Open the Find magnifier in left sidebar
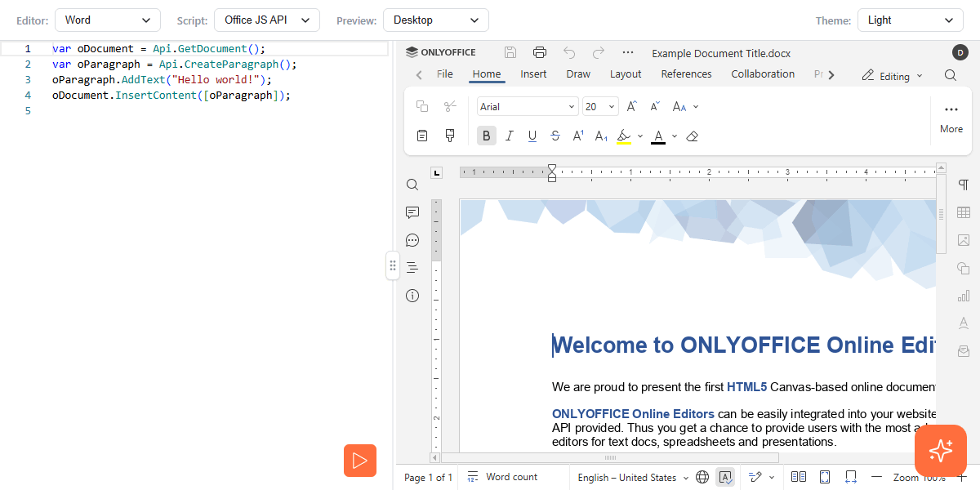 point(412,185)
